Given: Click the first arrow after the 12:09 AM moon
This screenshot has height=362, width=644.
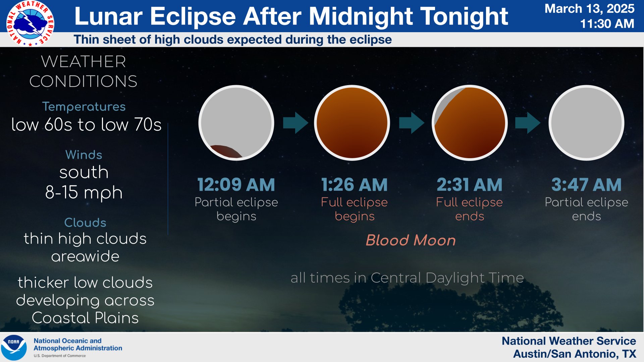Looking at the screenshot, I should 295,123.
